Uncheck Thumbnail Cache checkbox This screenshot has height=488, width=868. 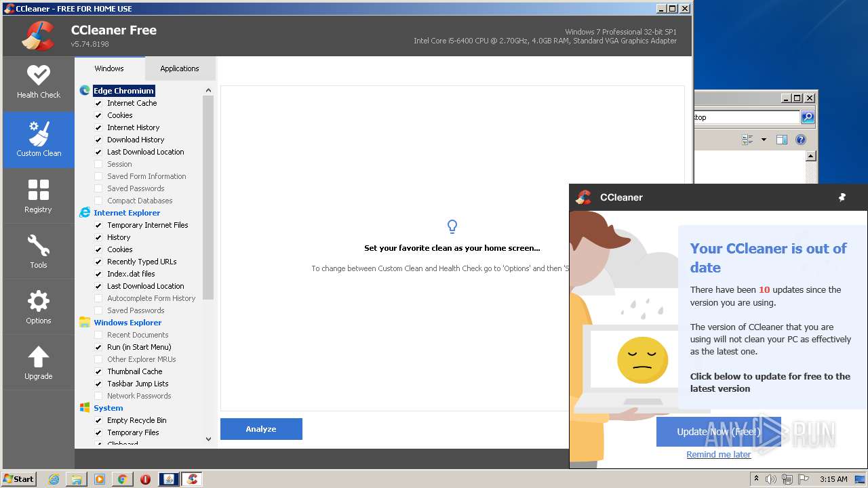tap(98, 371)
